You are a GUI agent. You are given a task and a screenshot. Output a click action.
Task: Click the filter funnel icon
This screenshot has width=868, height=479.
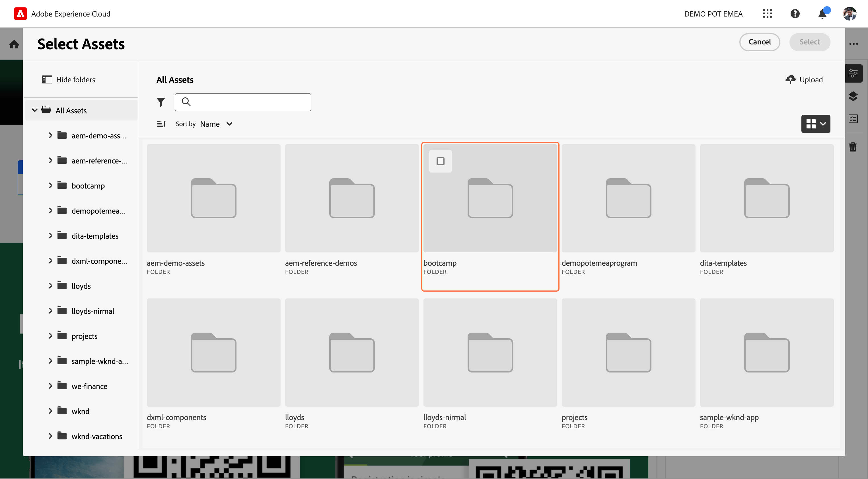[x=161, y=102]
